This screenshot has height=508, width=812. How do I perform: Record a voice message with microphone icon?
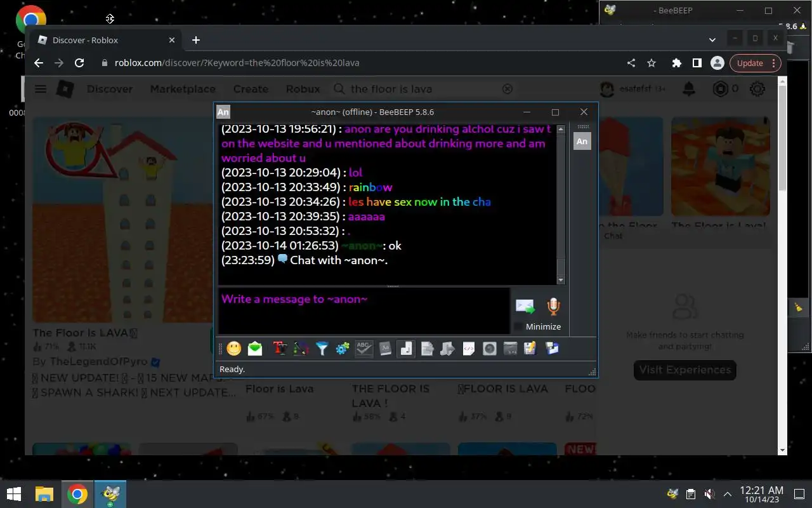pyautogui.click(x=553, y=307)
